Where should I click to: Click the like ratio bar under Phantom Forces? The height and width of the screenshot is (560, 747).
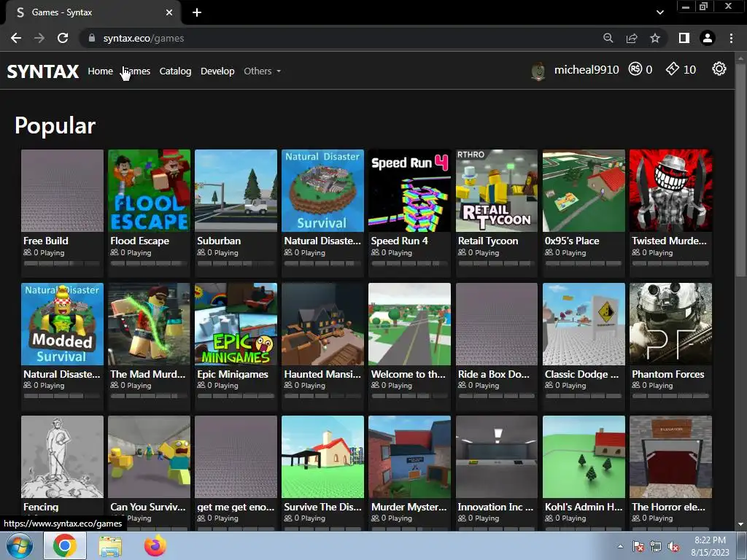pos(670,396)
